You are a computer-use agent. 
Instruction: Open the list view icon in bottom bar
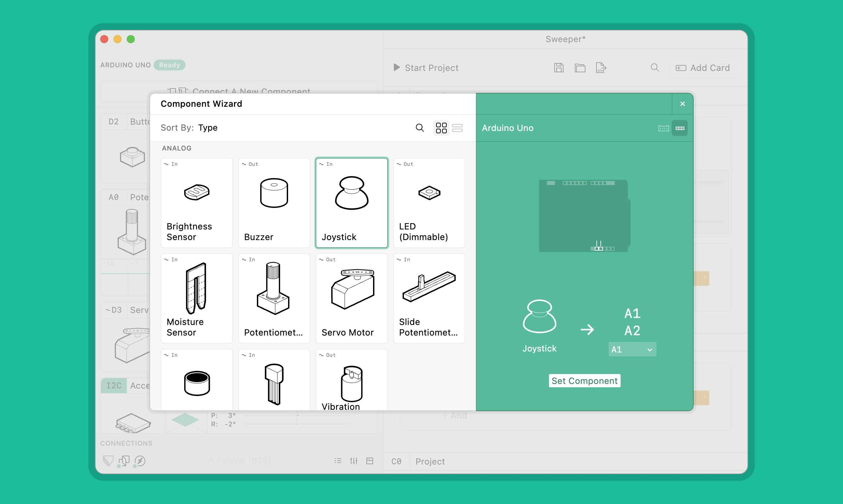(x=338, y=461)
